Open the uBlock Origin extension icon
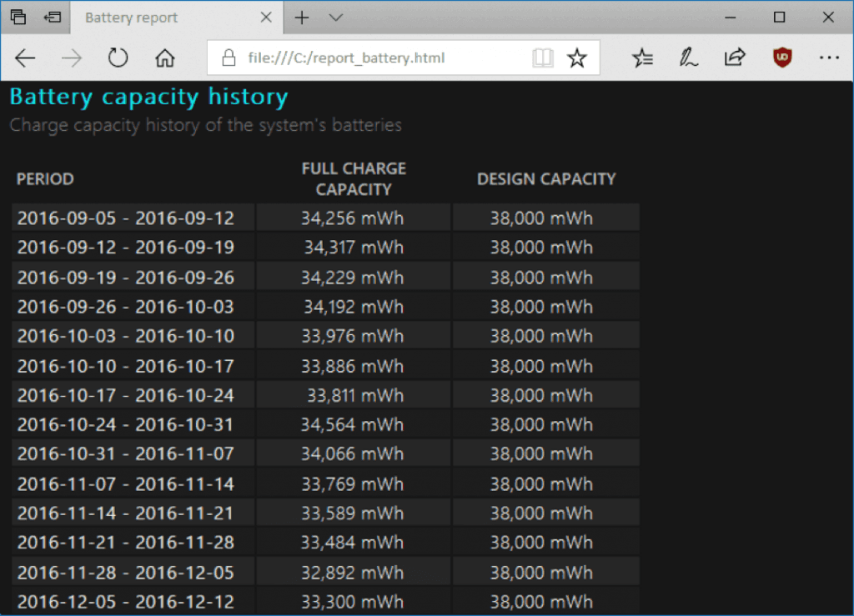The width and height of the screenshot is (854, 616). [x=781, y=58]
